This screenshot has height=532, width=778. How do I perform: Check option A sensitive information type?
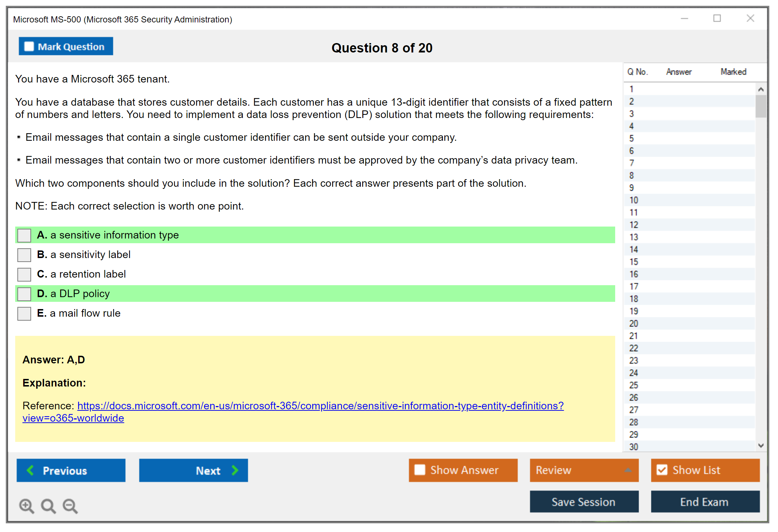pyautogui.click(x=24, y=235)
